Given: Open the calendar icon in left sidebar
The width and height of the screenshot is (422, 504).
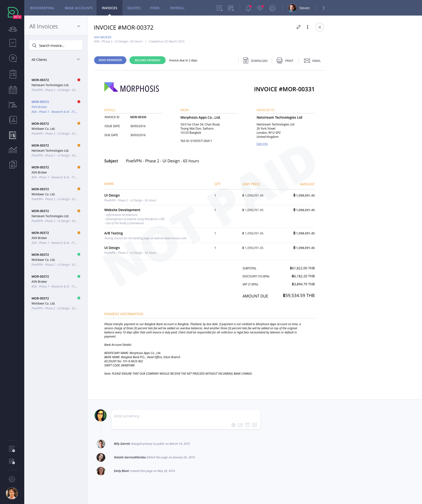Looking at the screenshot, I should 13,90.
